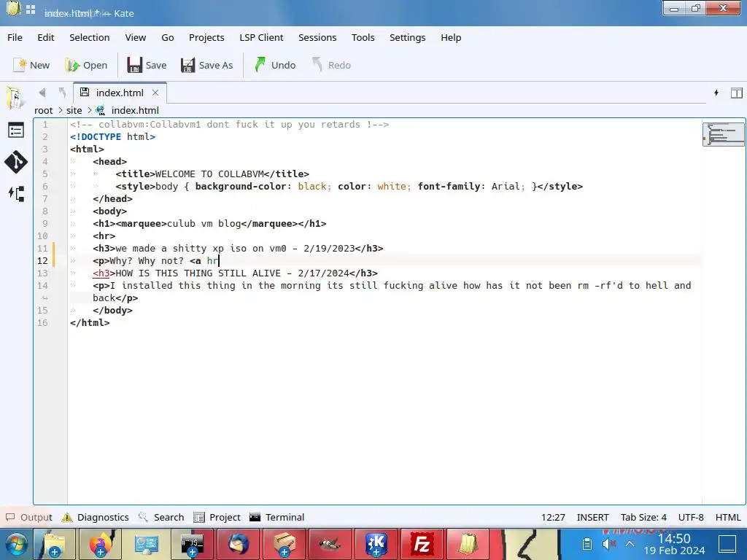Open the Documents sidebar panel icon

[15, 98]
